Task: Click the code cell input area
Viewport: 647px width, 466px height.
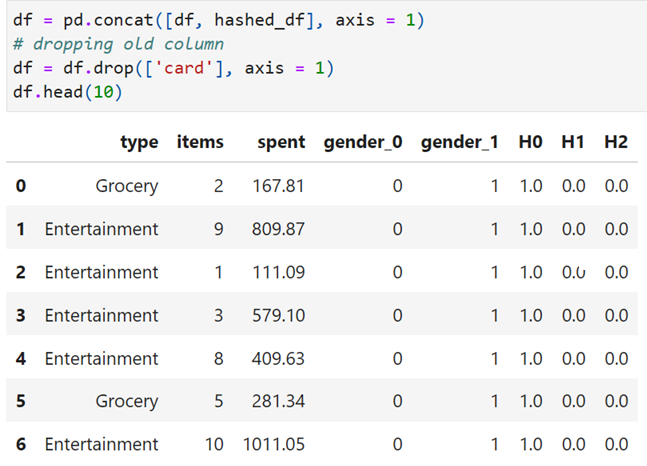Action: click(327, 56)
